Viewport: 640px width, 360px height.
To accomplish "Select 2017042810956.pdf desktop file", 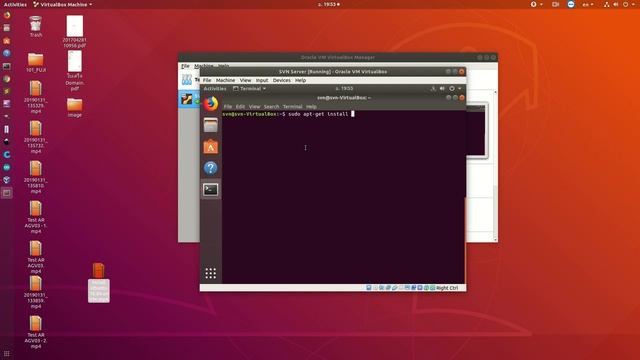I will (74, 32).
